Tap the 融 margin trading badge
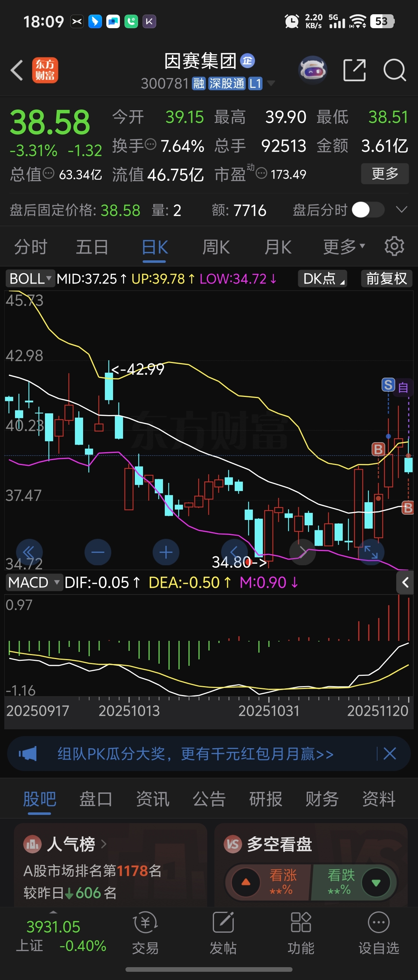Viewport: 418px width, 980px height. click(199, 83)
